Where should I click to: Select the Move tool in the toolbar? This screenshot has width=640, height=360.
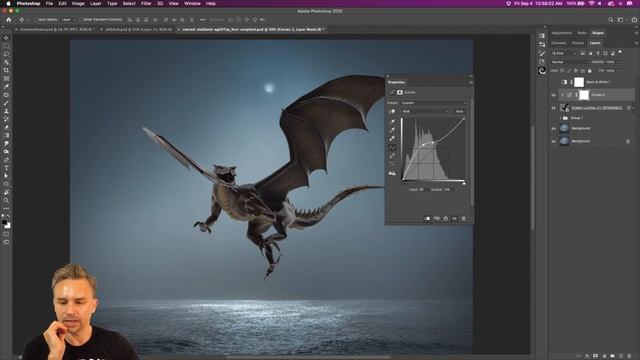tap(6, 38)
